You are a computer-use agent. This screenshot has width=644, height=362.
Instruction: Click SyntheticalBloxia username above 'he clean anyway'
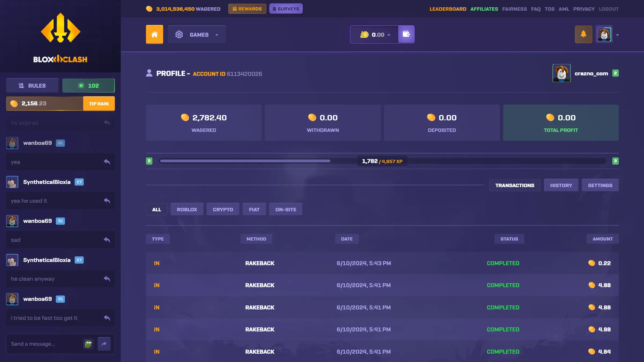click(47, 260)
